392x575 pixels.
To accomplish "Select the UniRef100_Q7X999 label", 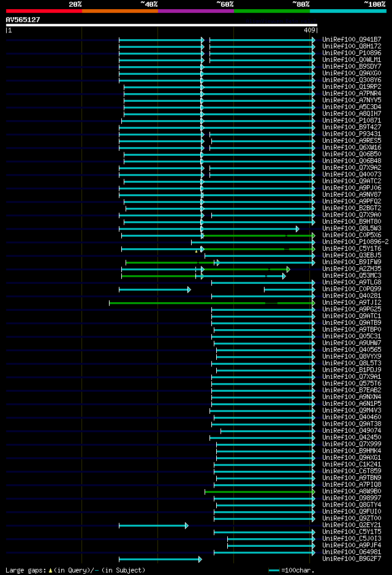I will click(x=352, y=444).
